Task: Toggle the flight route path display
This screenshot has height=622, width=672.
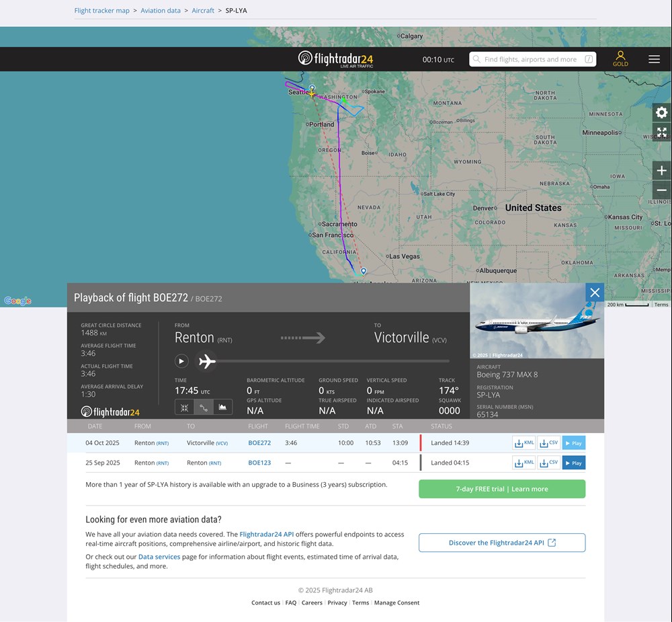Action: click(204, 407)
